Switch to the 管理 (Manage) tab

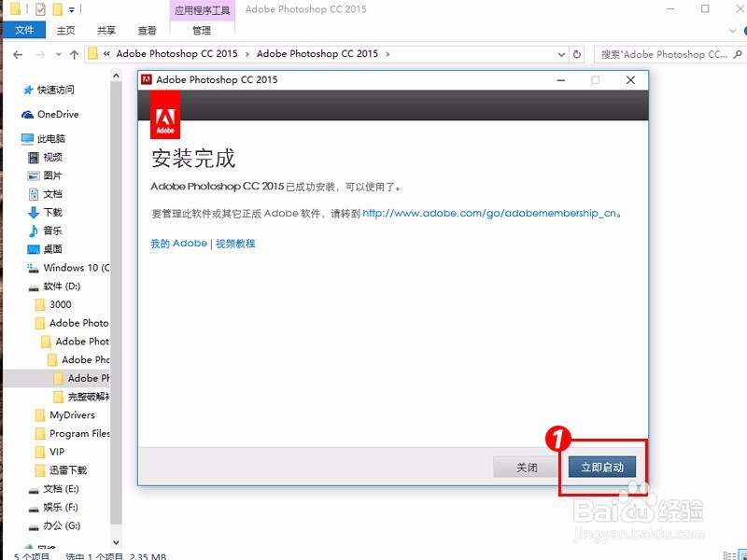point(202,29)
